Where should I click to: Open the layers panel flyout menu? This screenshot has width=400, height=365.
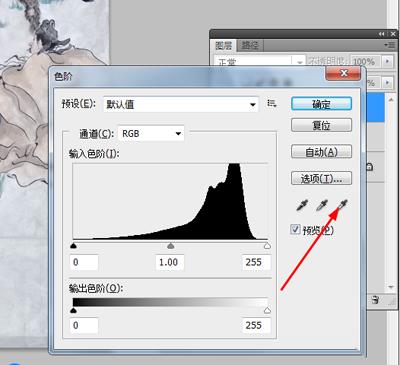[389, 45]
